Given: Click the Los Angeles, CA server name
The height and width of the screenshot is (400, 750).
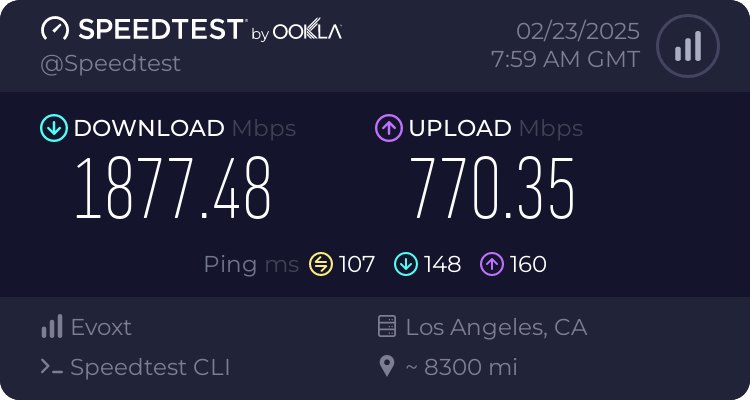Looking at the screenshot, I should coord(496,327).
